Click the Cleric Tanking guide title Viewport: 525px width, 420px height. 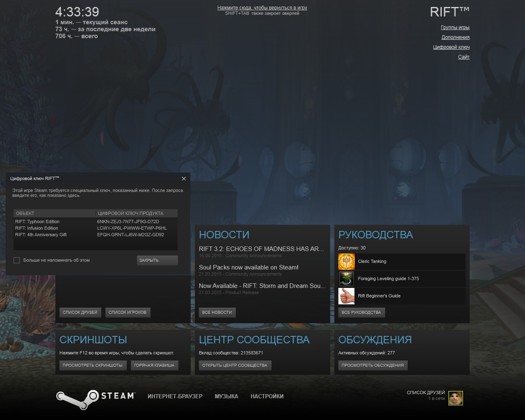tap(372, 261)
